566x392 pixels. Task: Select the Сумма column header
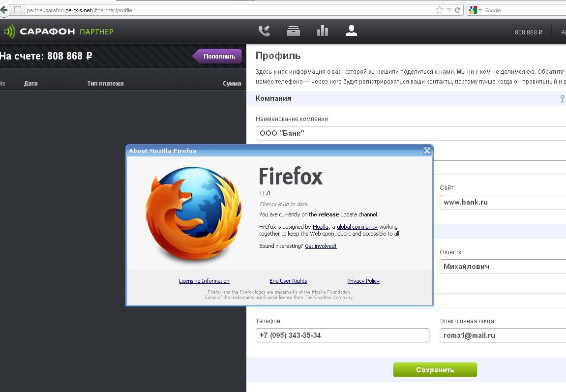pyautogui.click(x=232, y=84)
